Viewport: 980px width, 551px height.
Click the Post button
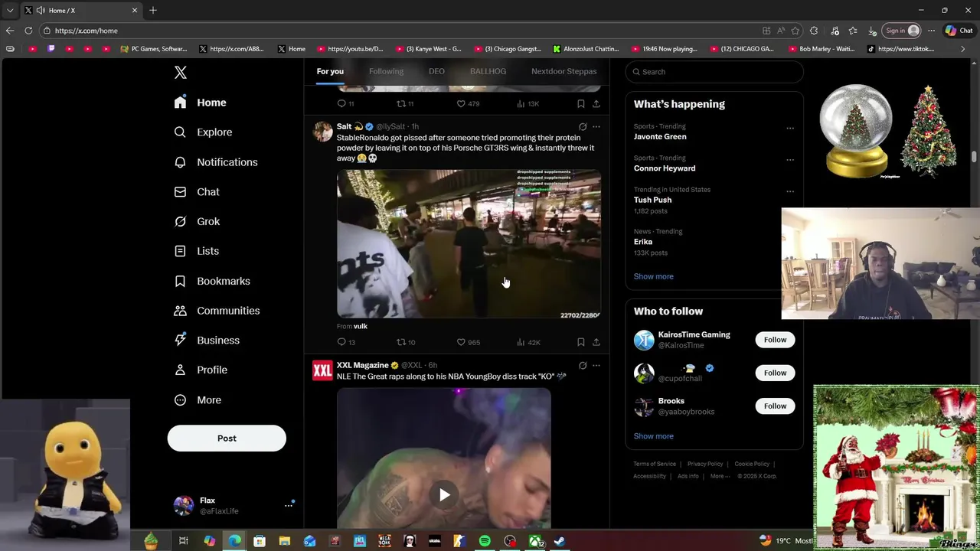pos(227,439)
